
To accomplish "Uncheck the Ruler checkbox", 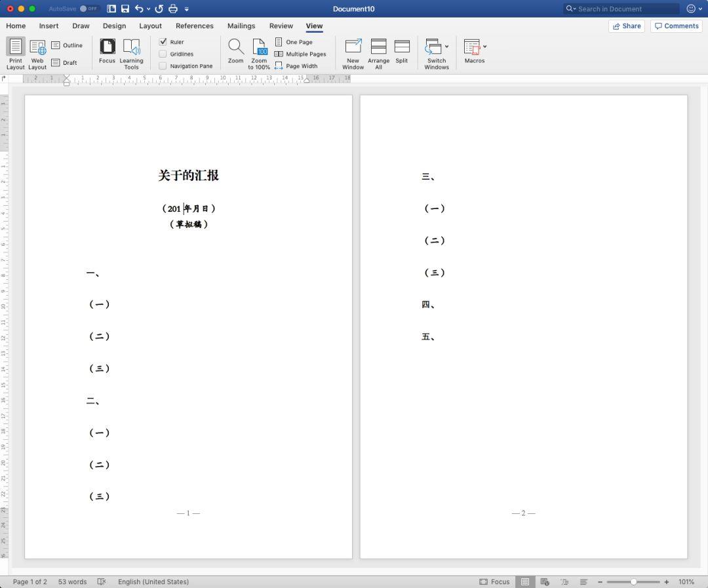I will 163,41.
